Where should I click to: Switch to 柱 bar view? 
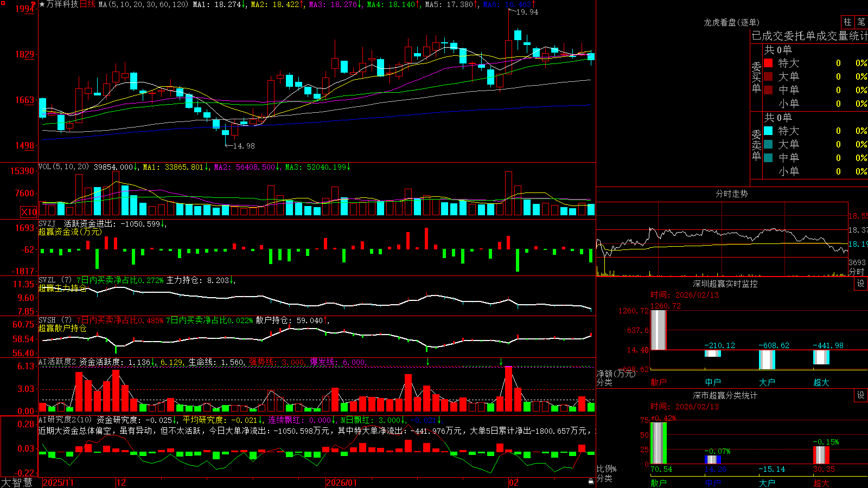click(847, 22)
